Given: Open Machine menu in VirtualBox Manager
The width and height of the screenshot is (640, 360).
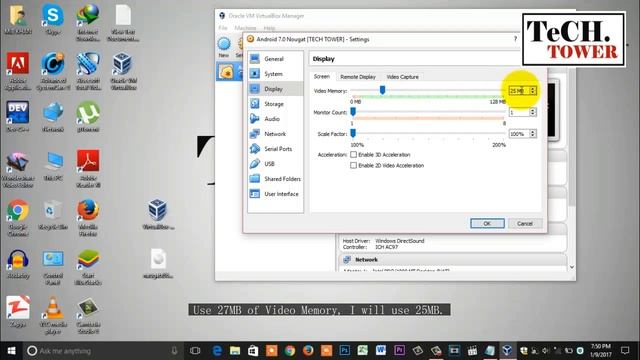Looking at the screenshot, I should coord(245,28).
